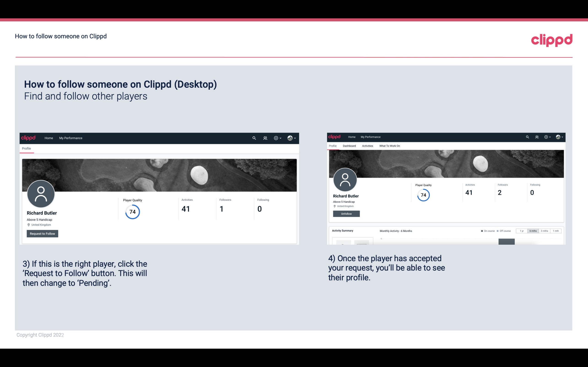Select 'What To Work On' tab right profile

pyautogui.click(x=390, y=146)
